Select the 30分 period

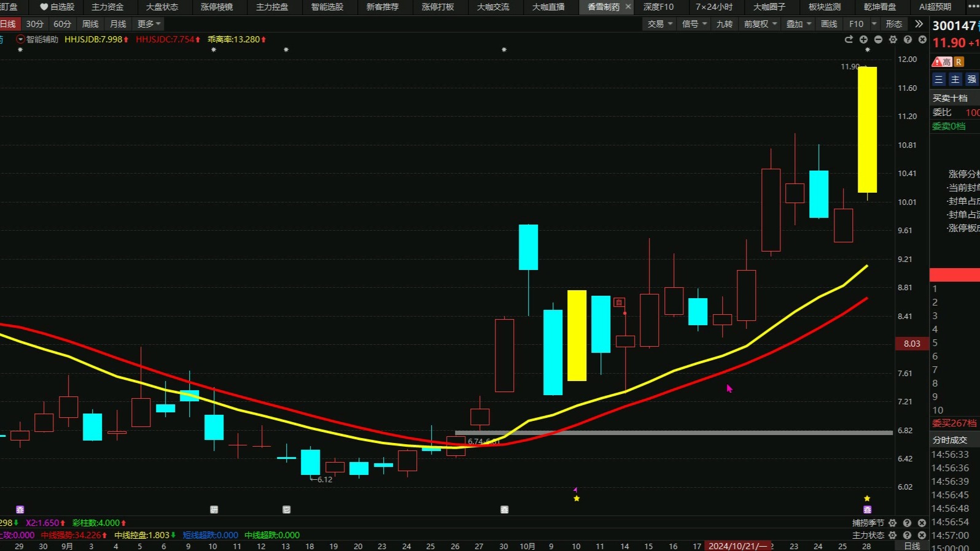pyautogui.click(x=34, y=24)
